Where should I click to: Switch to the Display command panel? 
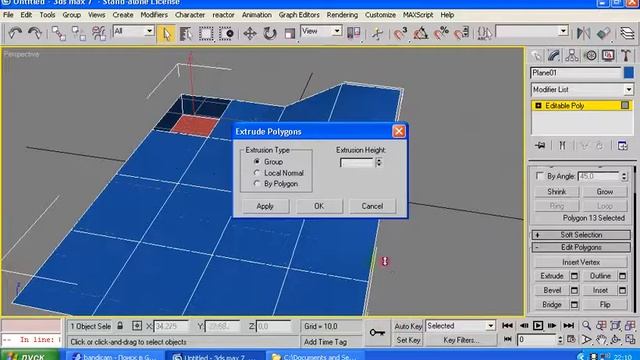click(x=608, y=56)
